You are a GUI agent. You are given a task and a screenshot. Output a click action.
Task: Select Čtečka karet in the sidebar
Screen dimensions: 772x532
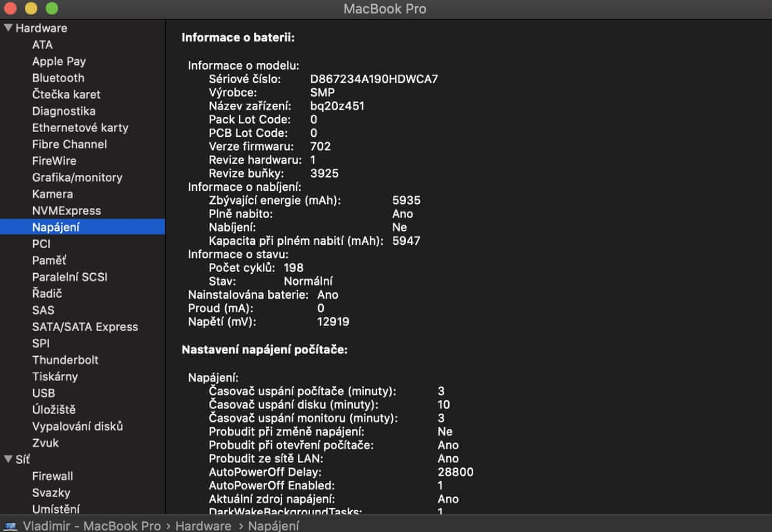coord(66,94)
